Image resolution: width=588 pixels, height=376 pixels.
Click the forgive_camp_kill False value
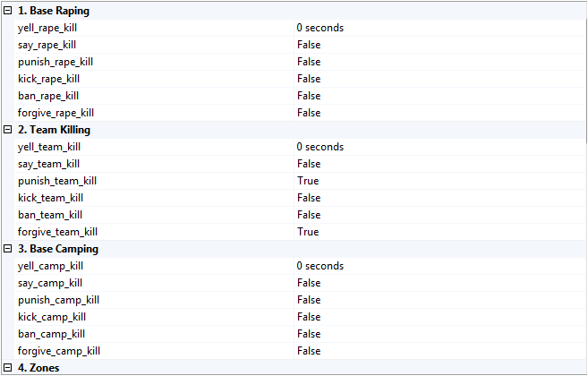tap(309, 351)
